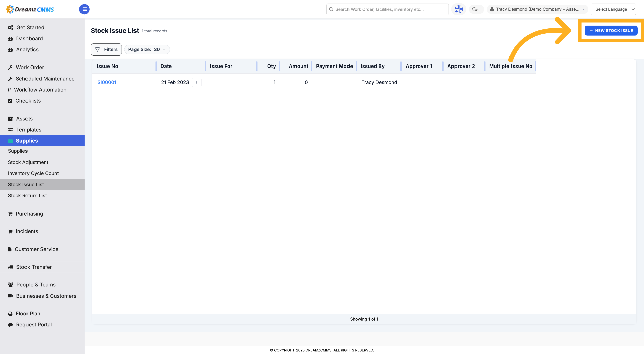This screenshot has height=354, width=644.
Task: Click the Checklists checkmark icon
Action: point(10,101)
